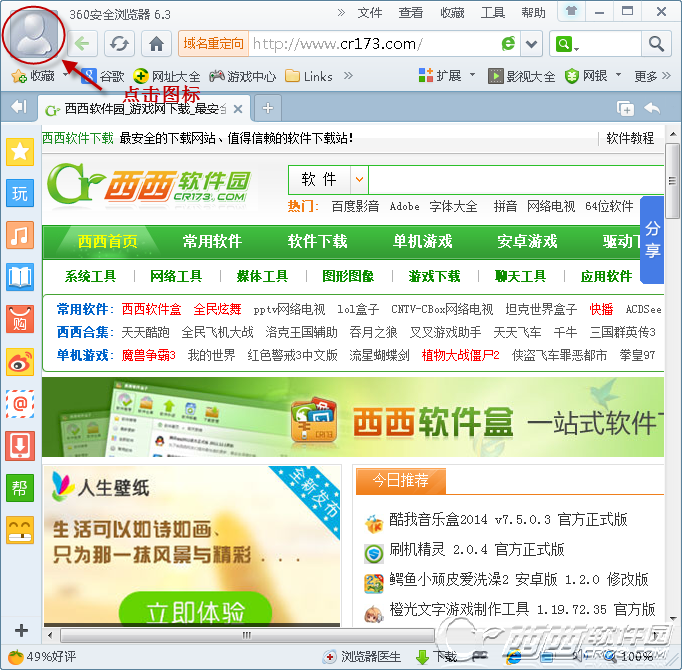This screenshot has height=670, width=682.
Task: Open the sidebar favorites star icon
Action: [x=20, y=152]
